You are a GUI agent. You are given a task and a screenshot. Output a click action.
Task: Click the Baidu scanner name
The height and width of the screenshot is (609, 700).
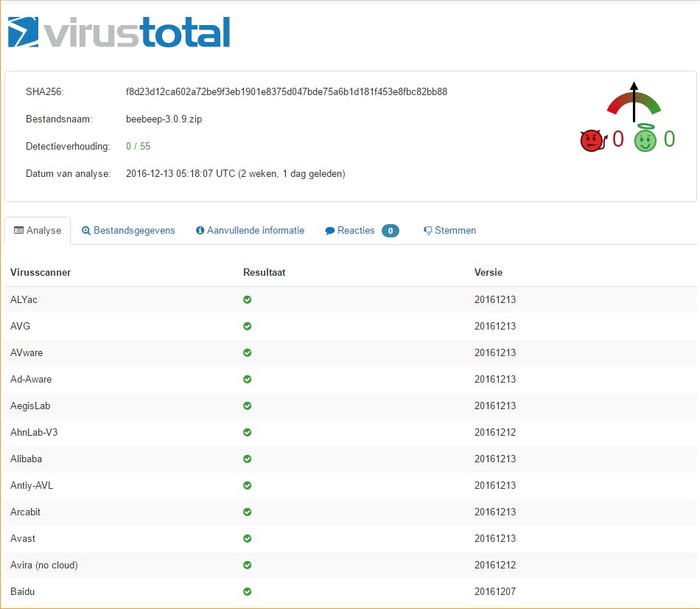[22, 591]
